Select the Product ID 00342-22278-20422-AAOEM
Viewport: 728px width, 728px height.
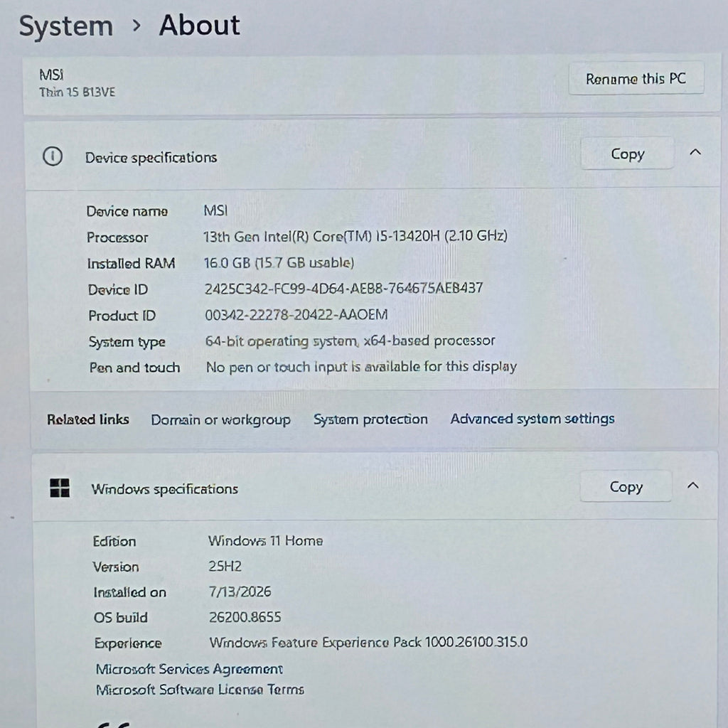tap(296, 315)
